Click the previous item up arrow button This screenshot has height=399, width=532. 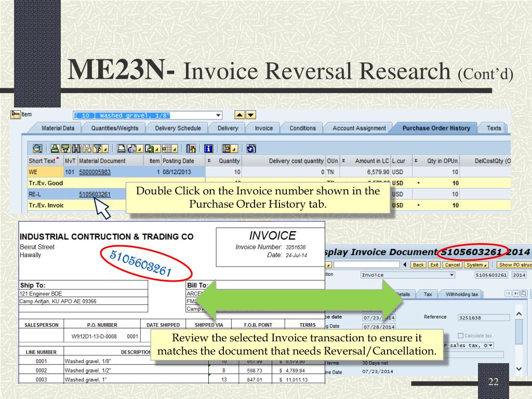point(240,115)
